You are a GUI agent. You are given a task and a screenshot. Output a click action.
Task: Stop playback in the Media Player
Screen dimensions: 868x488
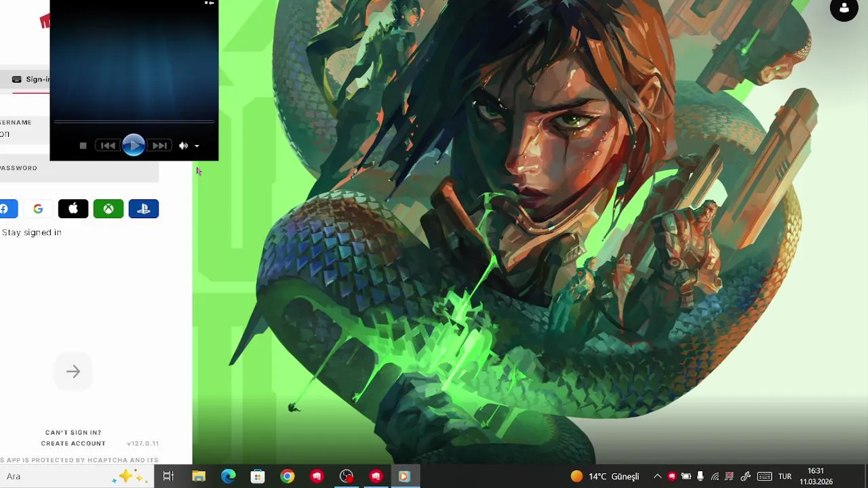pyautogui.click(x=83, y=146)
